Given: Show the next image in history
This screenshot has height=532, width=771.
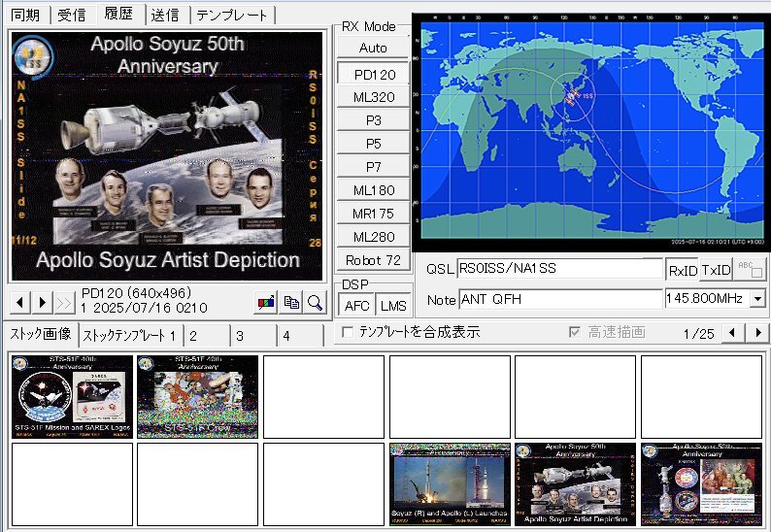Looking at the screenshot, I should pyautogui.click(x=43, y=302).
